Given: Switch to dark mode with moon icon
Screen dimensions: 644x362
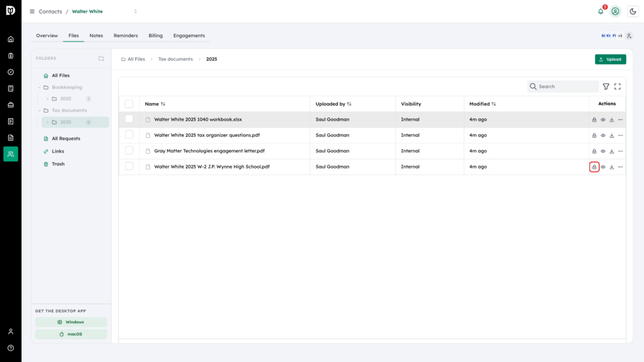Looking at the screenshot, I should (633, 11).
